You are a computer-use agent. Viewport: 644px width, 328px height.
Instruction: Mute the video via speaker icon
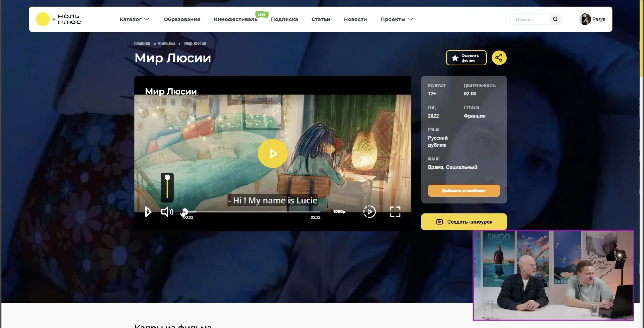[x=167, y=212]
